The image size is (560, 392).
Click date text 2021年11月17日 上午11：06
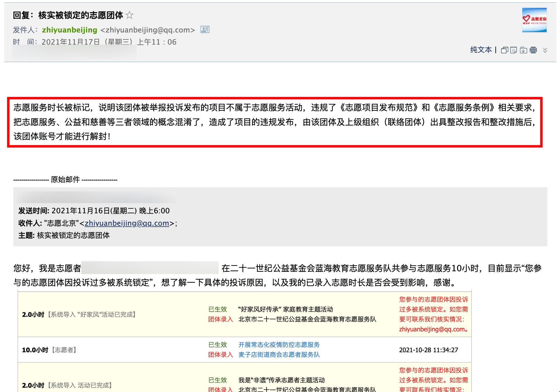point(109,42)
